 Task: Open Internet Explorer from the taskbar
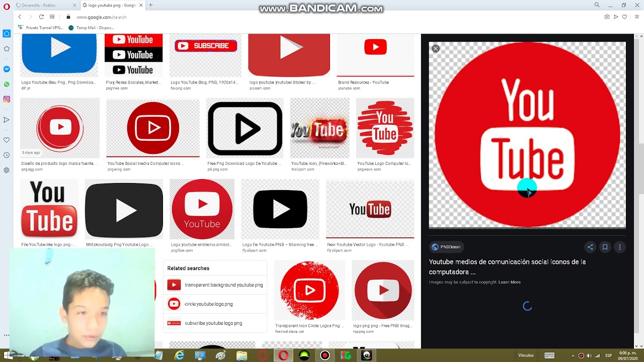179,355
